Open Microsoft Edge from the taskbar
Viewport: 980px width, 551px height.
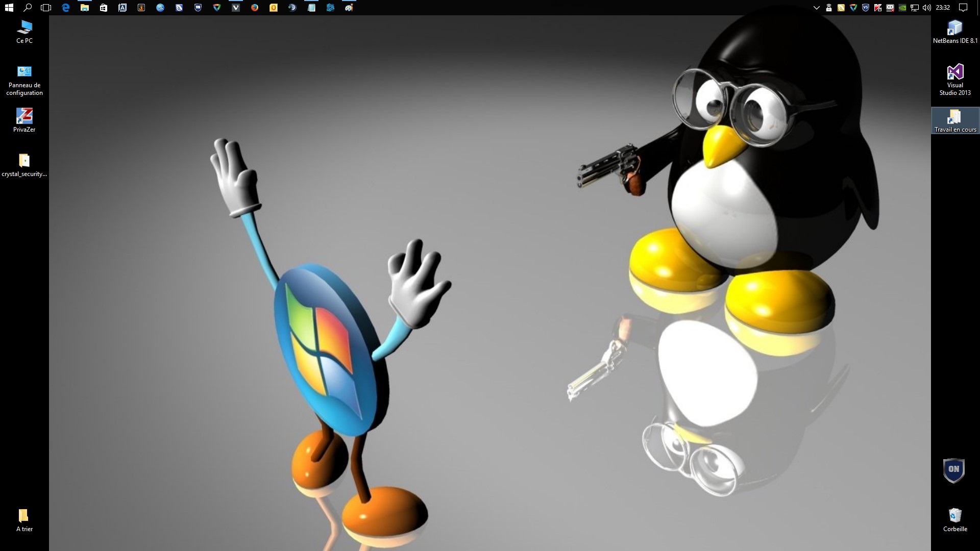66,8
